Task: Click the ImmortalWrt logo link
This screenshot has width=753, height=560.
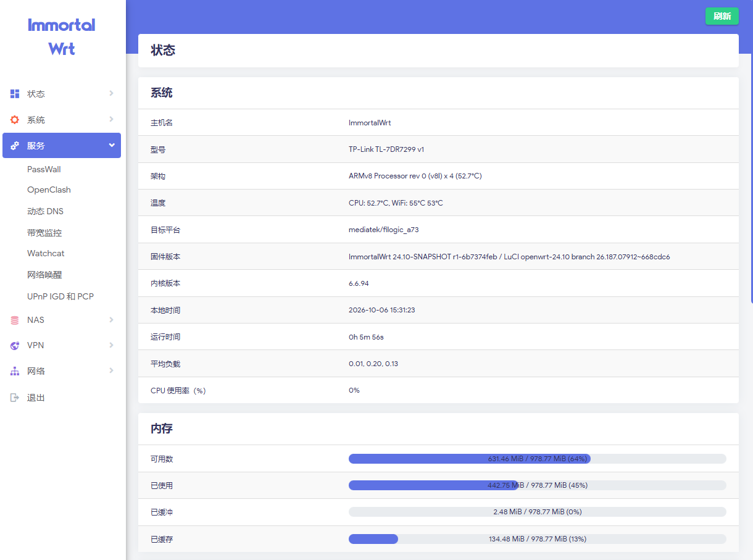Action: click(x=62, y=36)
